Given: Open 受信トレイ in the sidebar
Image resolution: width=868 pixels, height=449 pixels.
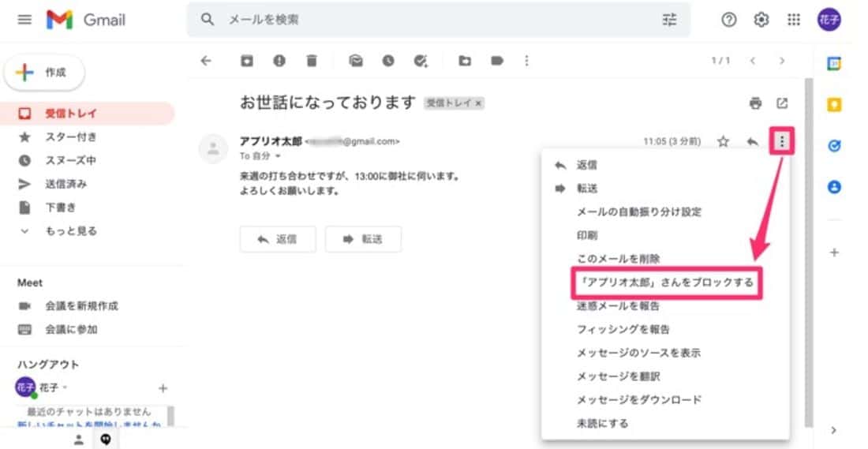Looking at the screenshot, I should 88,114.
